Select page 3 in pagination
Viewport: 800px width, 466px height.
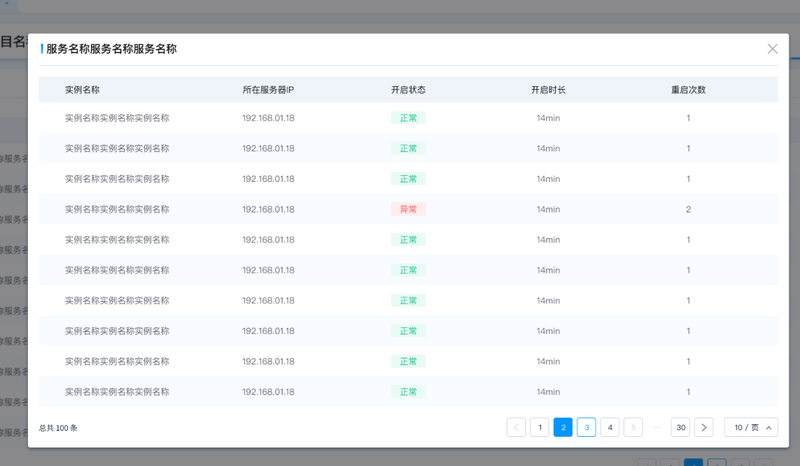point(586,427)
